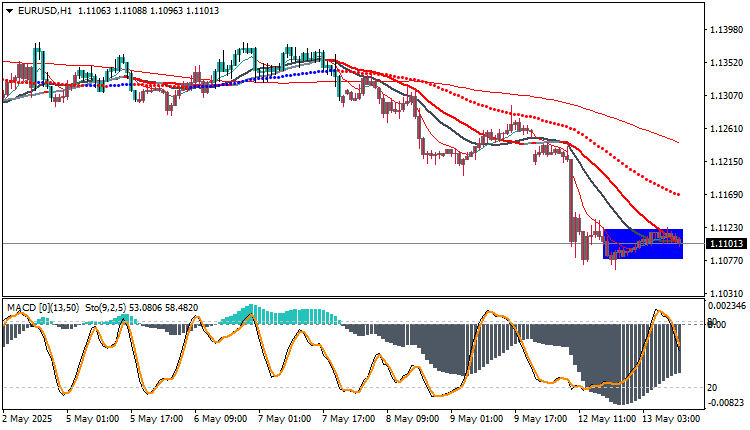The height and width of the screenshot is (430, 750).
Task: Select the price scale value 1.11690
Action: click(726, 195)
